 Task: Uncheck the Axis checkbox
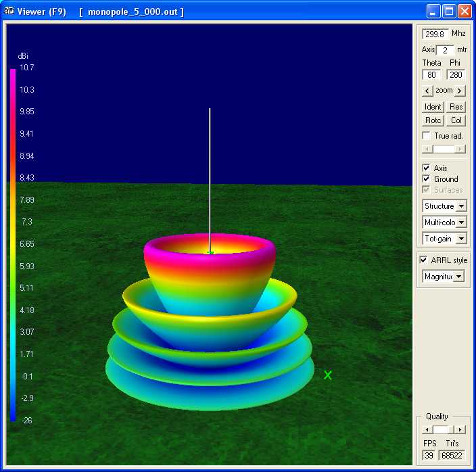(x=426, y=168)
